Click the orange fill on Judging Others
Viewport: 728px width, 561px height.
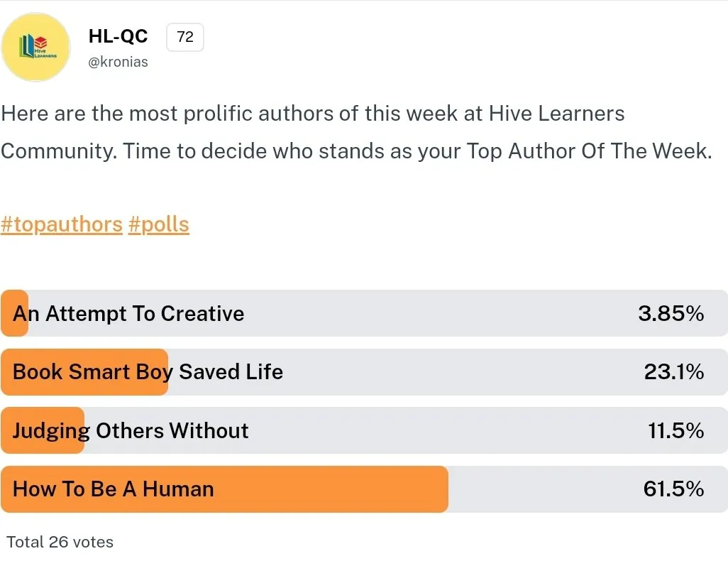43,430
